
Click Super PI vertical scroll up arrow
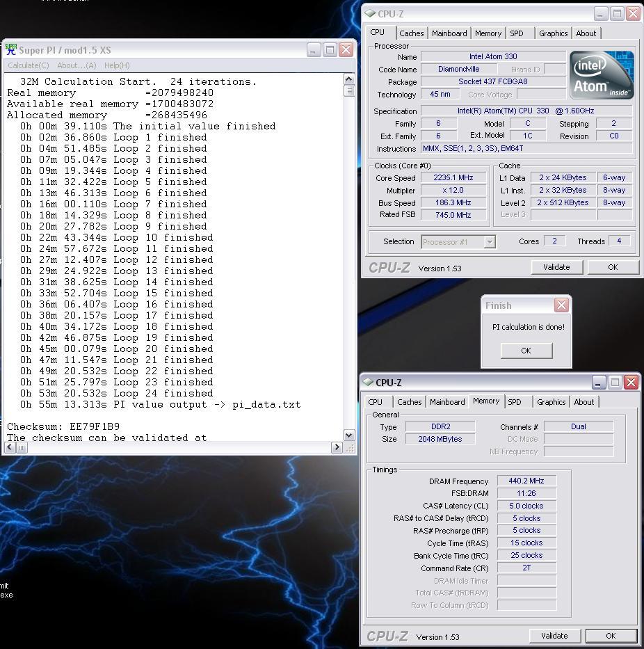pyautogui.click(x=349, y=79)
